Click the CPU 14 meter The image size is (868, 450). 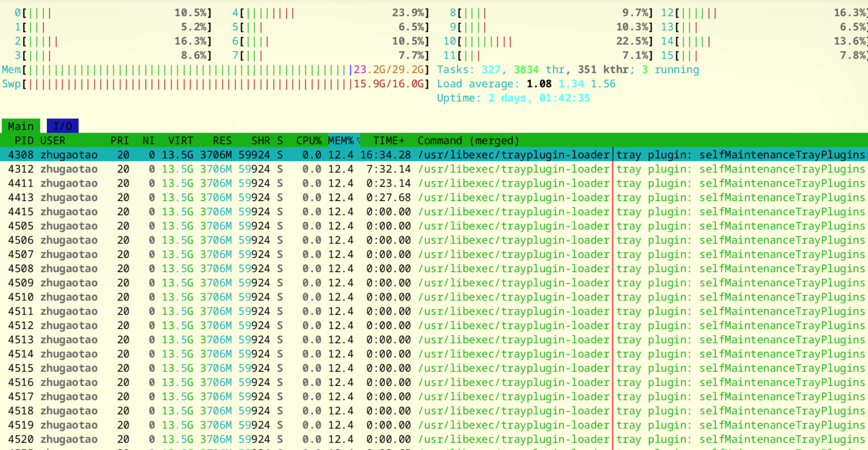point(764,41)
